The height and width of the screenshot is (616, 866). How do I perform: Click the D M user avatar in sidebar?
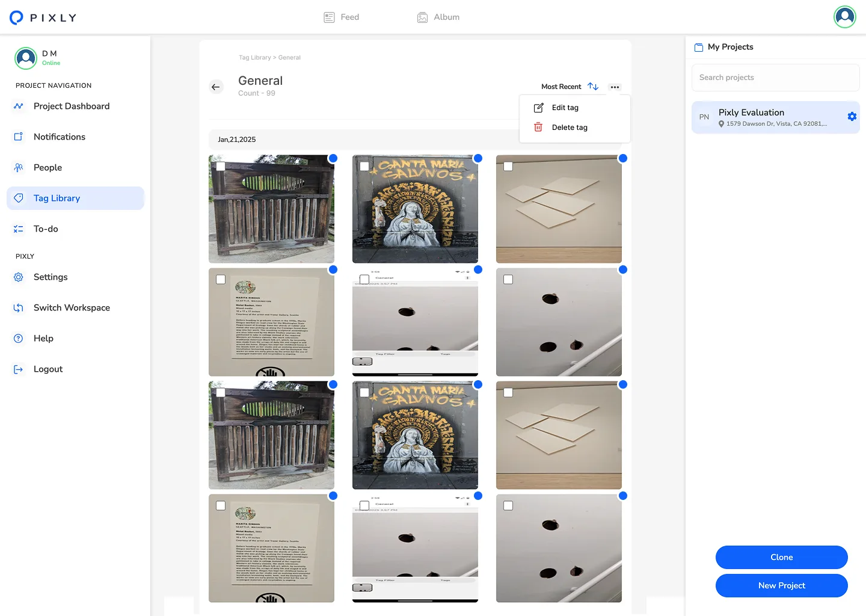(x=26, y=58)
